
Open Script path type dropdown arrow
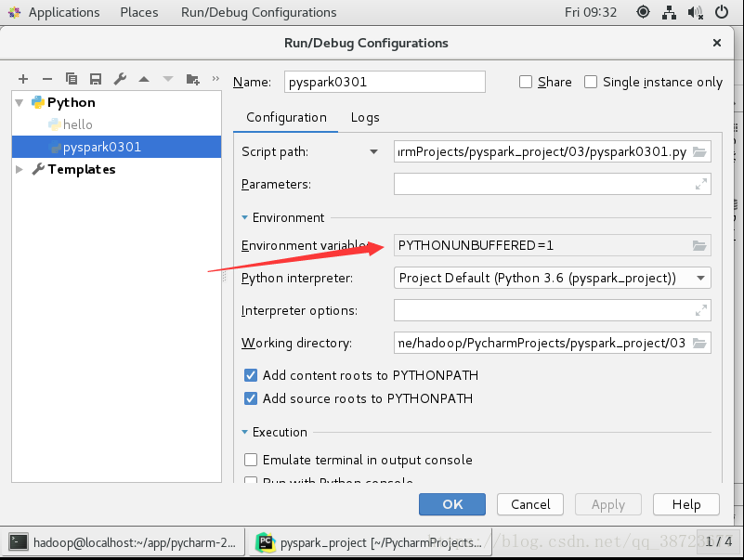pos(374,152)
